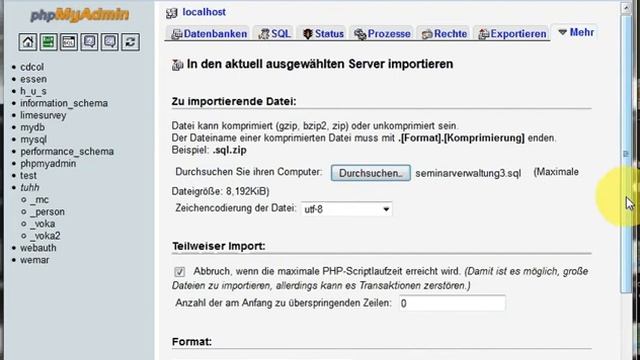Switch to the Status tab
This screenshot has width=640, height=360.
pyautogui.click(x=323, y=33)
